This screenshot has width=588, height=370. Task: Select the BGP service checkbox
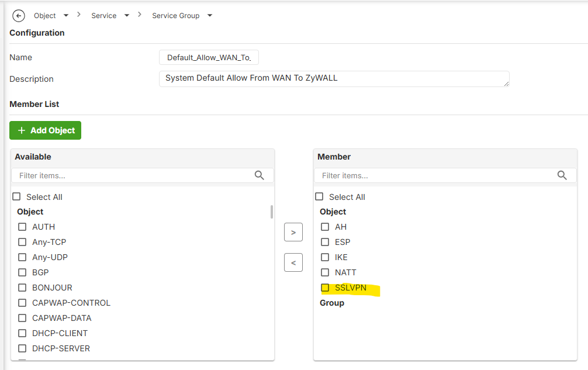click(x=22, y=272)
